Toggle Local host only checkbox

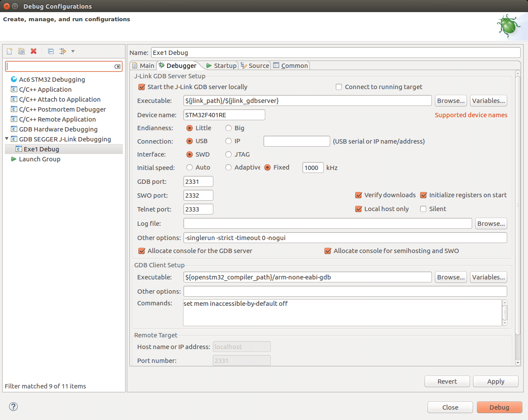(358, 209)
